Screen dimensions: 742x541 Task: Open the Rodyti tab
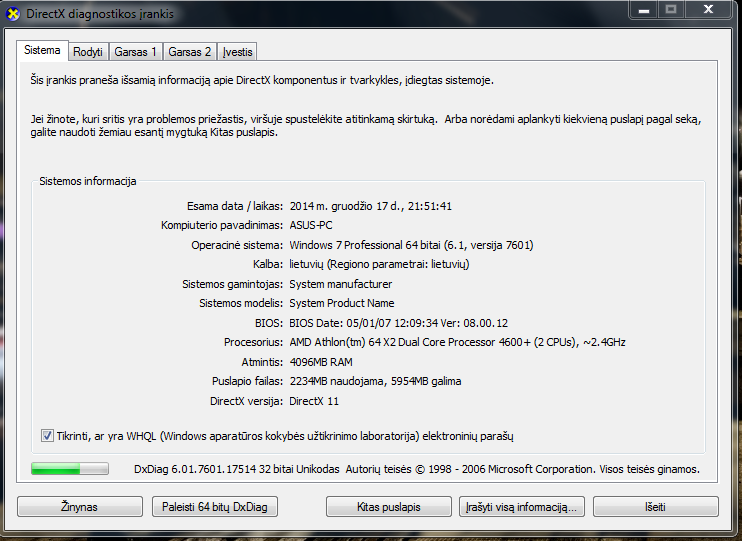pos(88,52)
